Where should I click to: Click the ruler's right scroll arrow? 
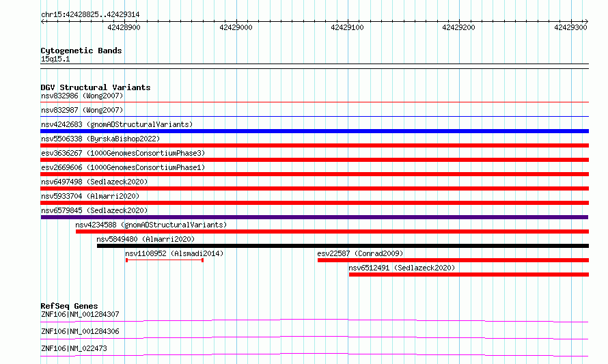tap(586, 22)
